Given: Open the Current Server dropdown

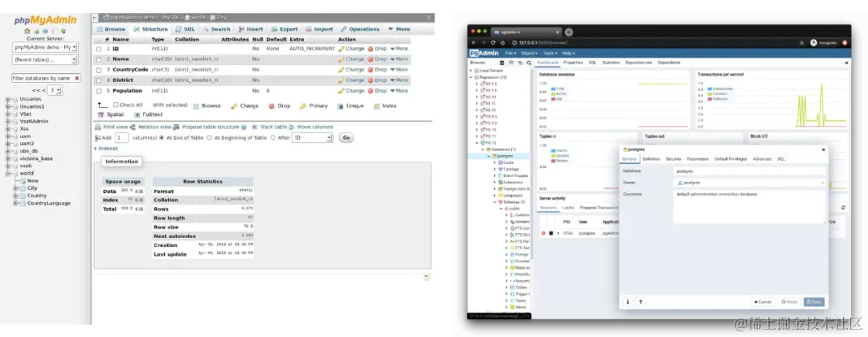Looking at the screenshot, I should point(45,47).
